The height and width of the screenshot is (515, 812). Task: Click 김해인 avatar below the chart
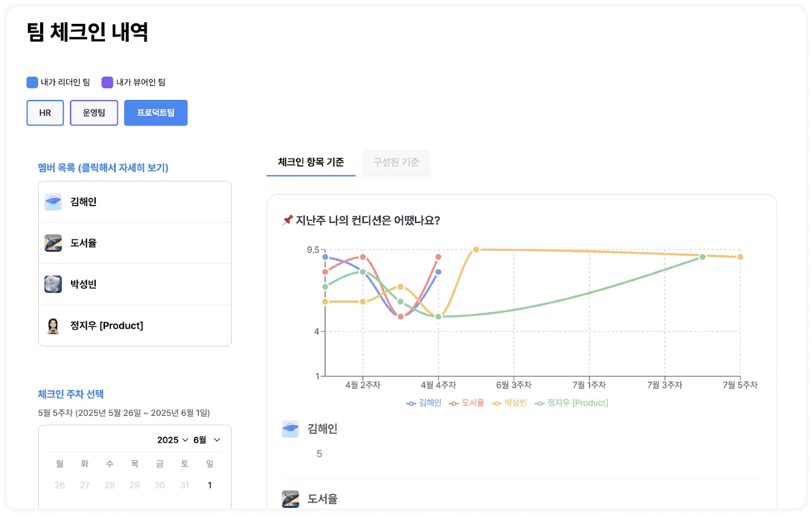coord(290,429)
